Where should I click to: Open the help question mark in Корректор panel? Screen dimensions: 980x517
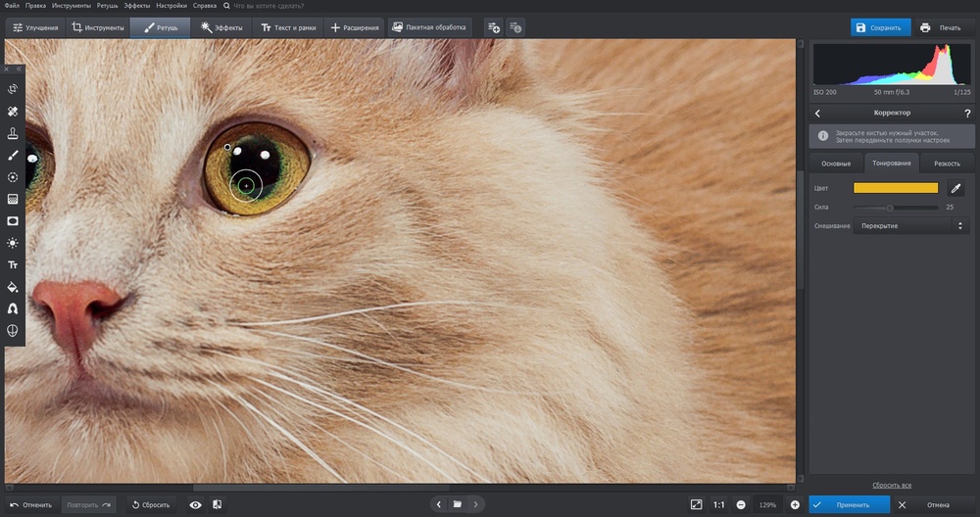tap(966, 114)
